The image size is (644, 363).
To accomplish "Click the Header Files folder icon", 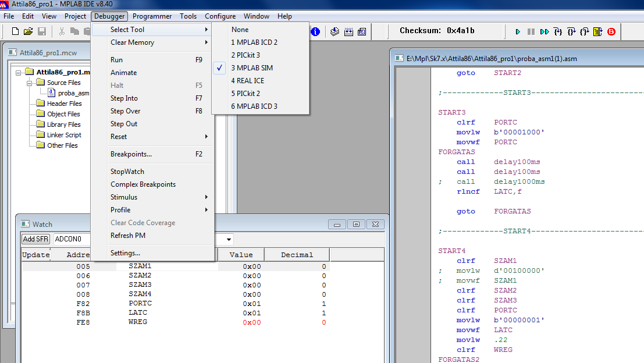I will pos(40,103).
